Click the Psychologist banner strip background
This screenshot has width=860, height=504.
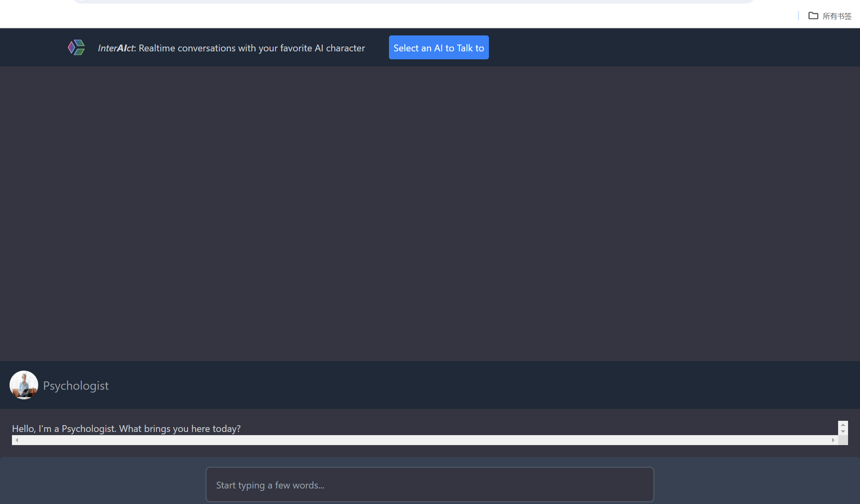point(478,385)
